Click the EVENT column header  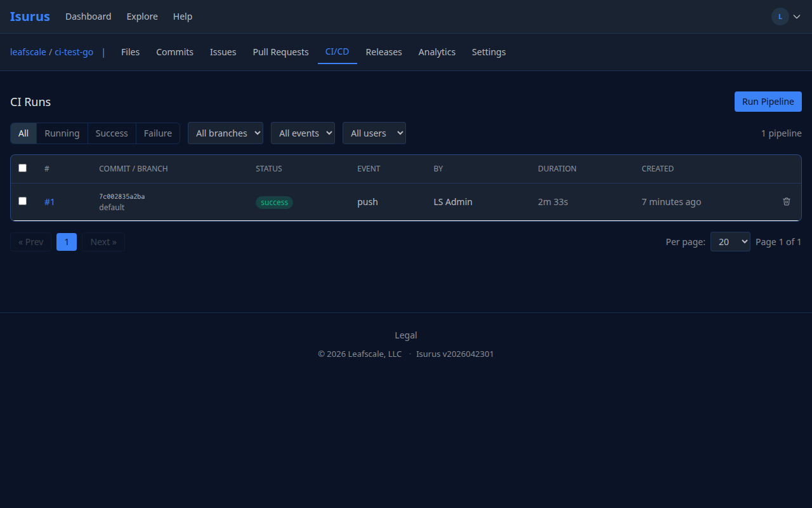(369, 169)
